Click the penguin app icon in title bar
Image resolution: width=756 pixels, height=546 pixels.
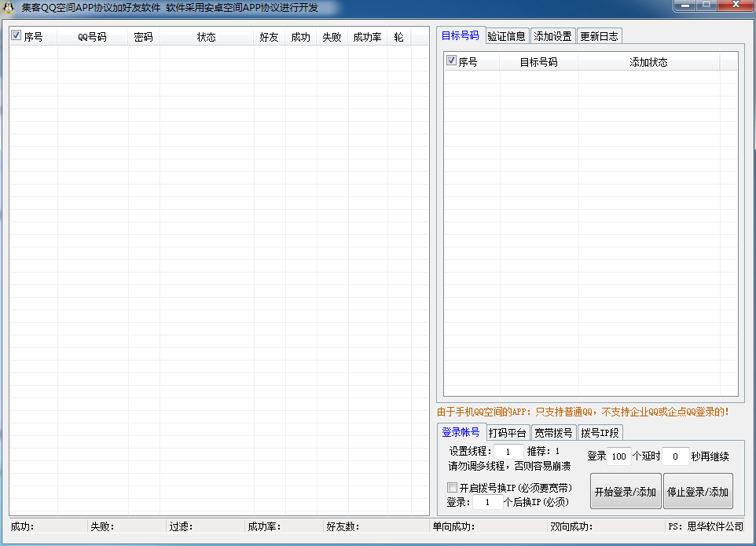pos(9,8)
